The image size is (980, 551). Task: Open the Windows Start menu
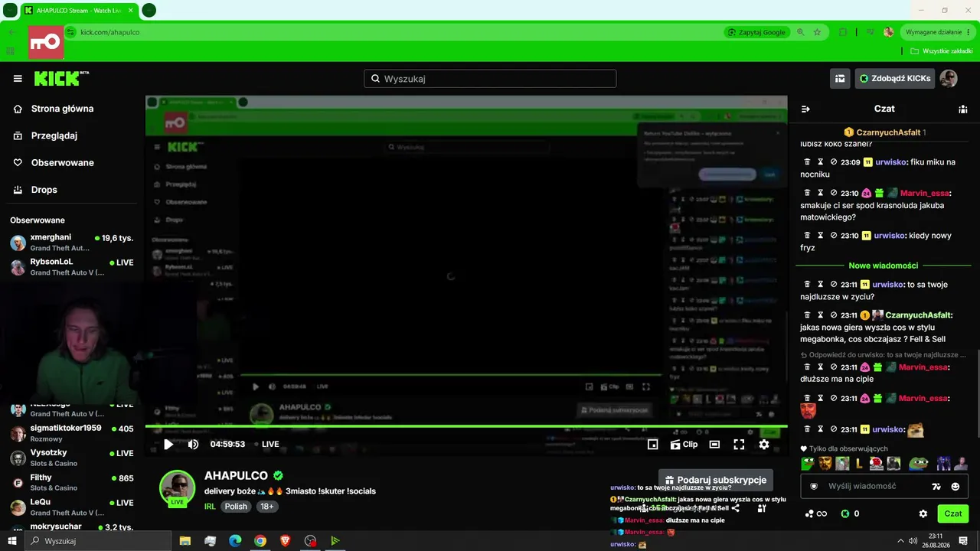click(x=11, y=541)
